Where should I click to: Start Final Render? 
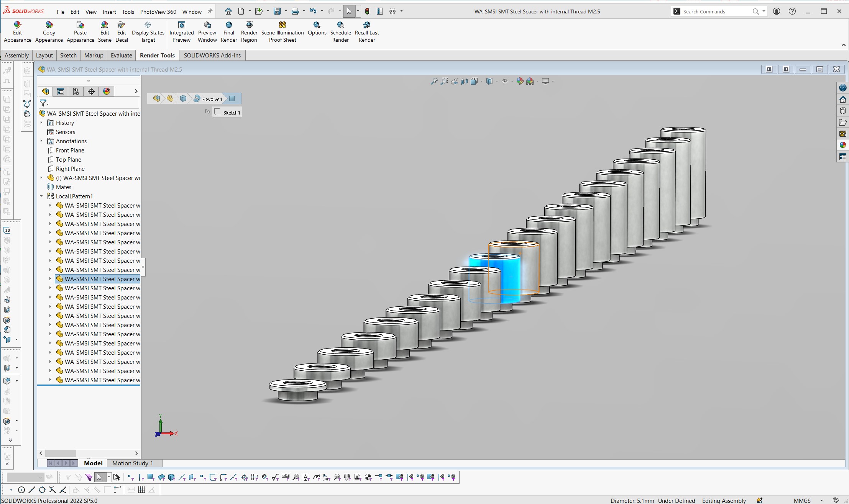(x=229, y=32)
